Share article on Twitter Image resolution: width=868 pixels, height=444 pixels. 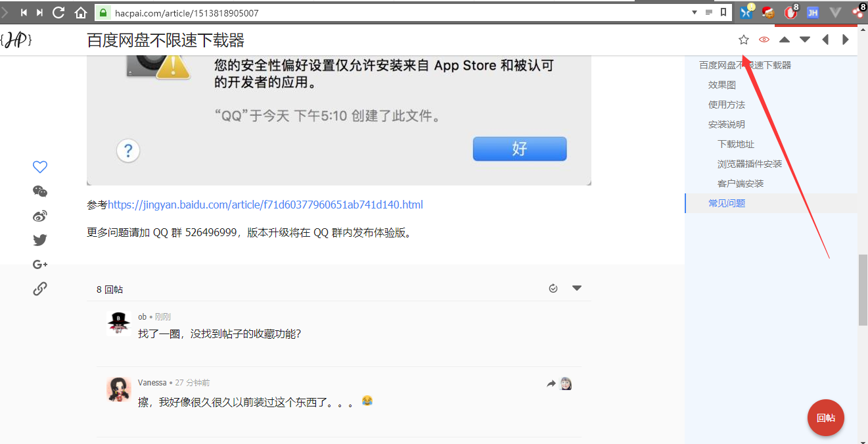click(40, 240)
